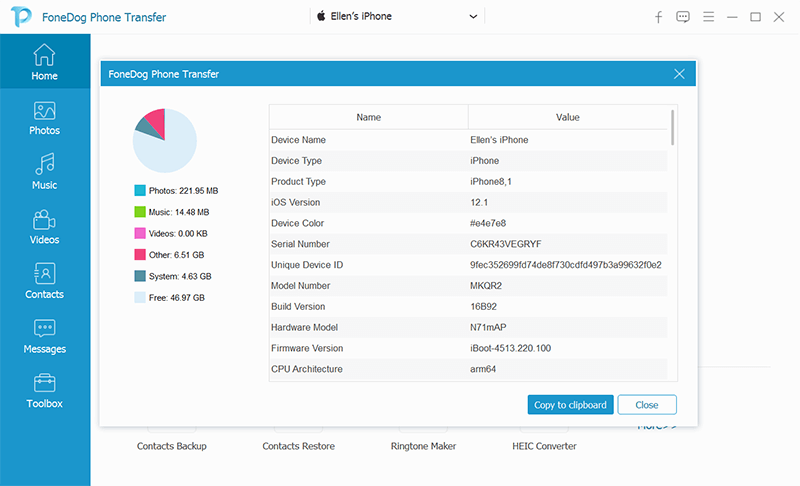Select the Serial Number value C6KR43VEGRYF

pos(506,244)
